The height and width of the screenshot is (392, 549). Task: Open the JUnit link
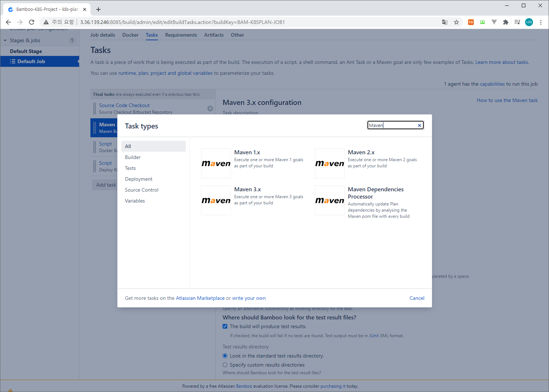point(374,336)
